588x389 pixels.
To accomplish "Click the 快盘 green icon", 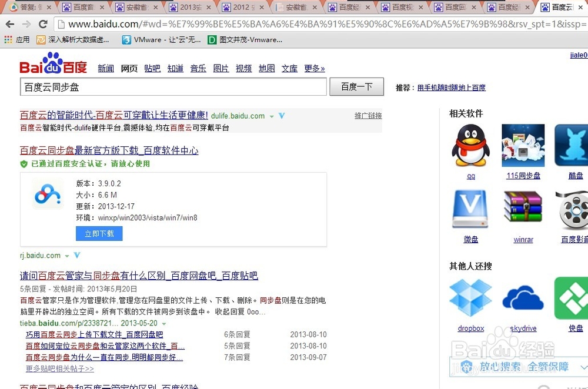I will tap(571, 299).
